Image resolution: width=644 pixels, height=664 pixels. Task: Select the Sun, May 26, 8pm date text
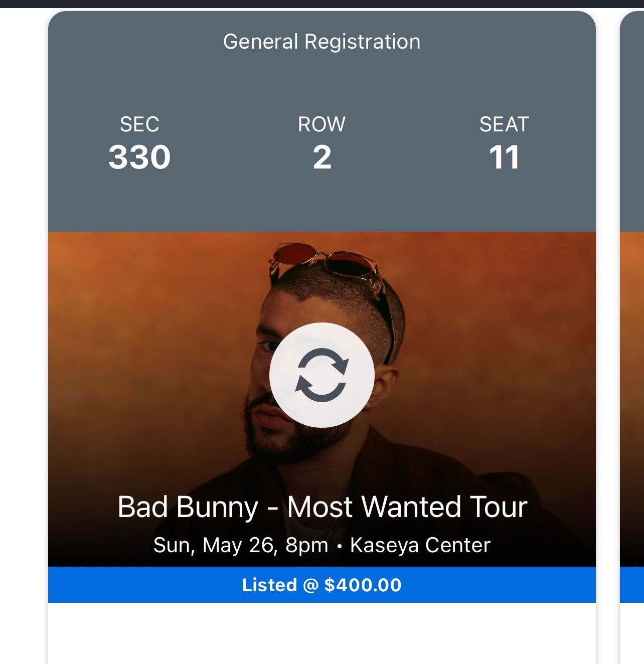pos(241,546)
